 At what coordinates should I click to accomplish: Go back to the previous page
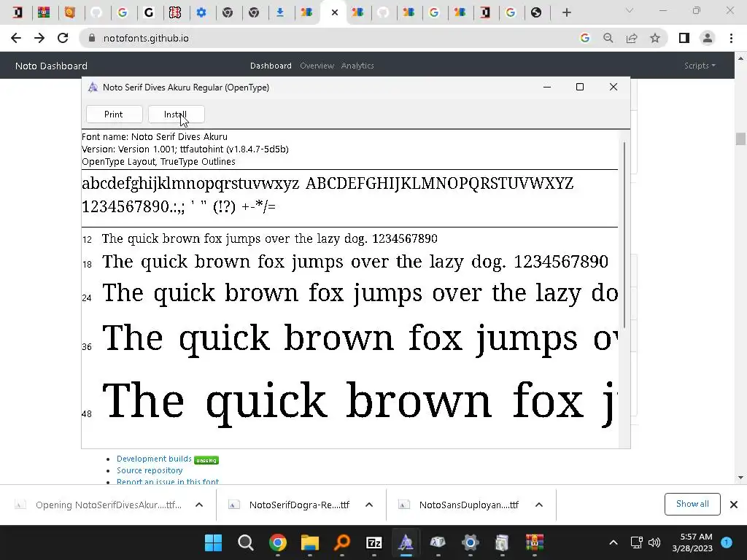click(16, 38)
